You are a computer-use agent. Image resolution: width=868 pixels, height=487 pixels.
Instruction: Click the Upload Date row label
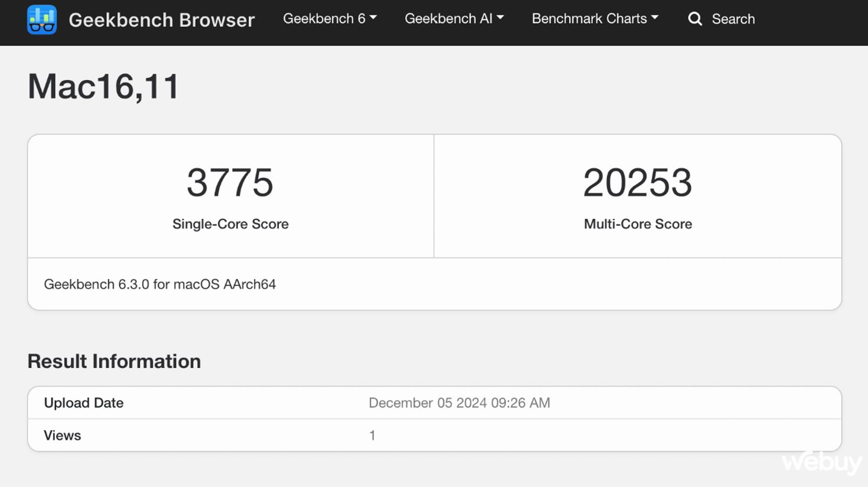[84, 403]
